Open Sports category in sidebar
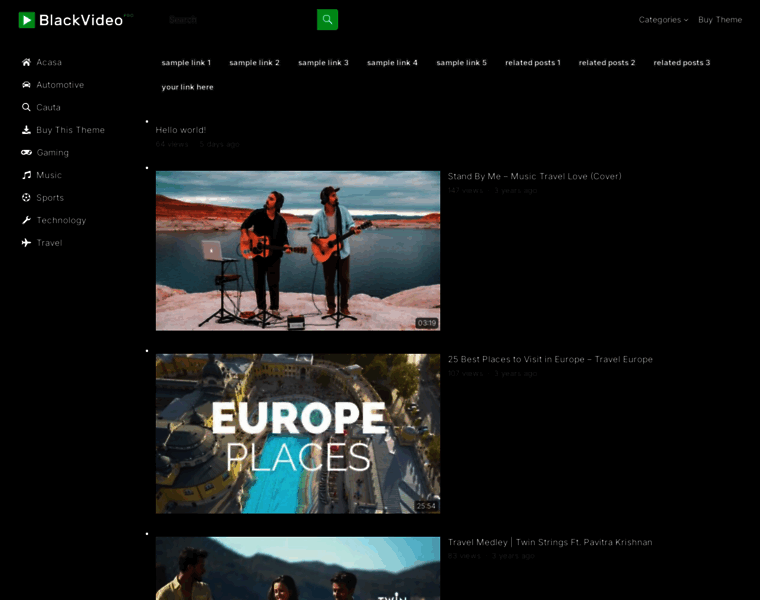The width and height of the screenshot is (760, 600). click(50, 198)
